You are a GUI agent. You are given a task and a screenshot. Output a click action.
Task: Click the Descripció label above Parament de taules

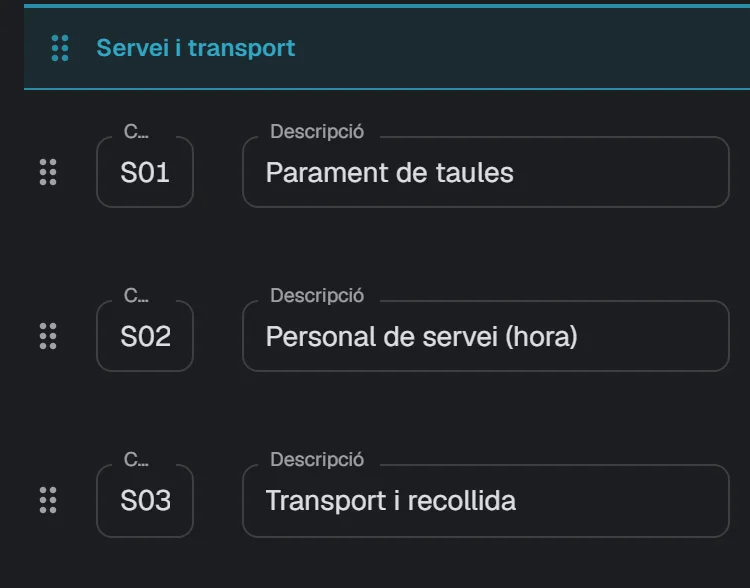tap(317, 132)
